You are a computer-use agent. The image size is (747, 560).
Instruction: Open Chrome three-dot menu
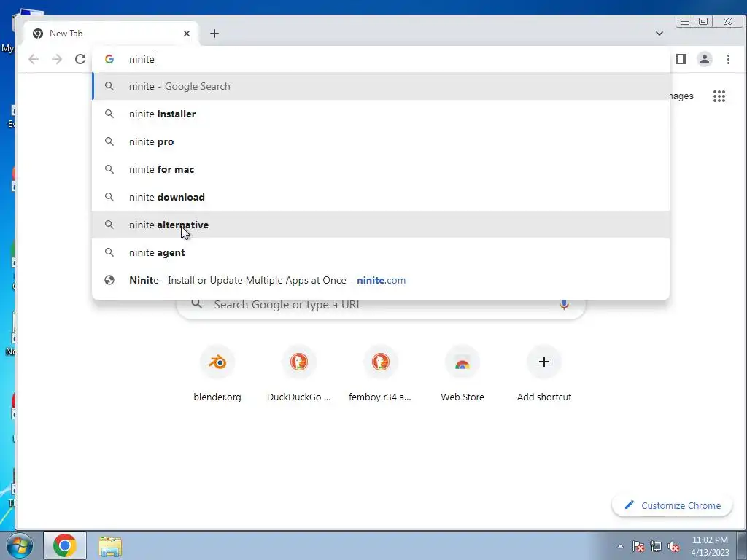pyautogui.click(x=728, y=59)
